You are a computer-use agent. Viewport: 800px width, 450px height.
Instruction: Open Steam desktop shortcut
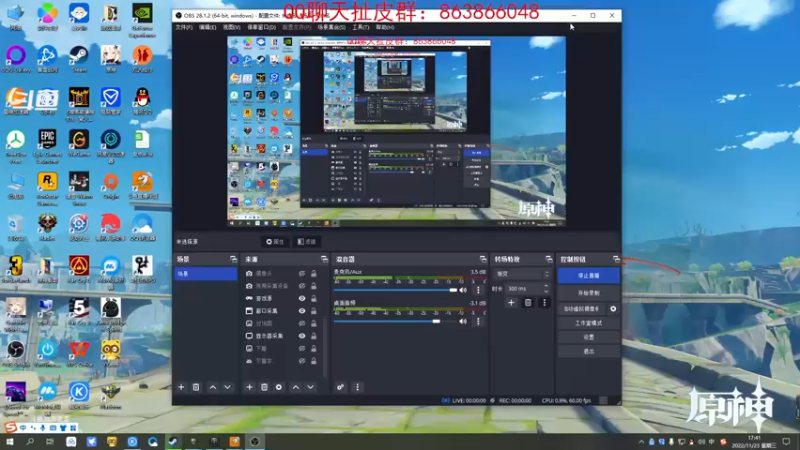pos(79,59)
